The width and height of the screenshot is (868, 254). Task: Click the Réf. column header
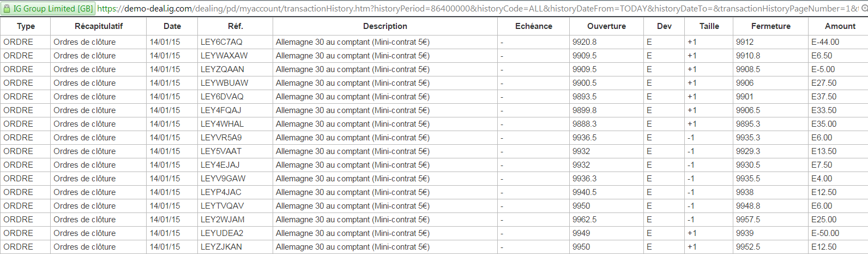click(x=236, y=26)
